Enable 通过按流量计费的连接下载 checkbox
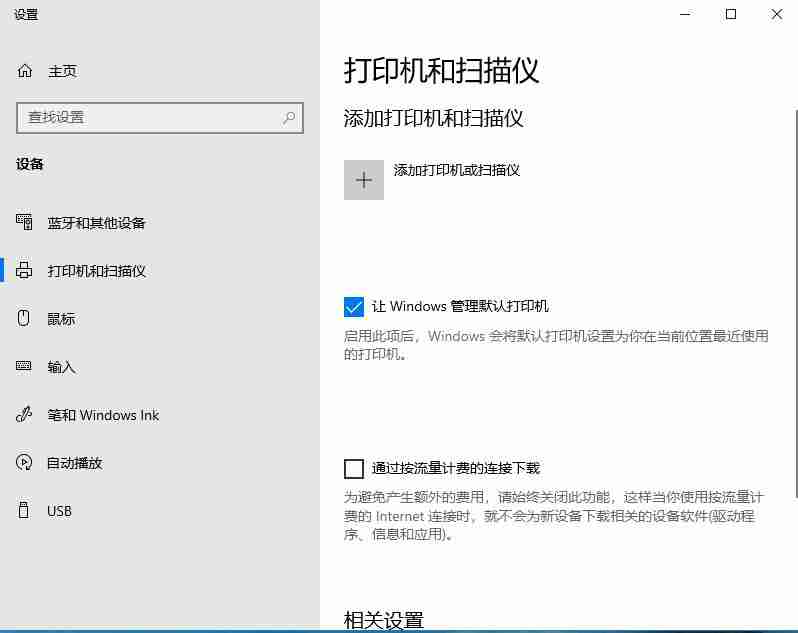This screenshot has width=798, height=633. coord(354,469)
